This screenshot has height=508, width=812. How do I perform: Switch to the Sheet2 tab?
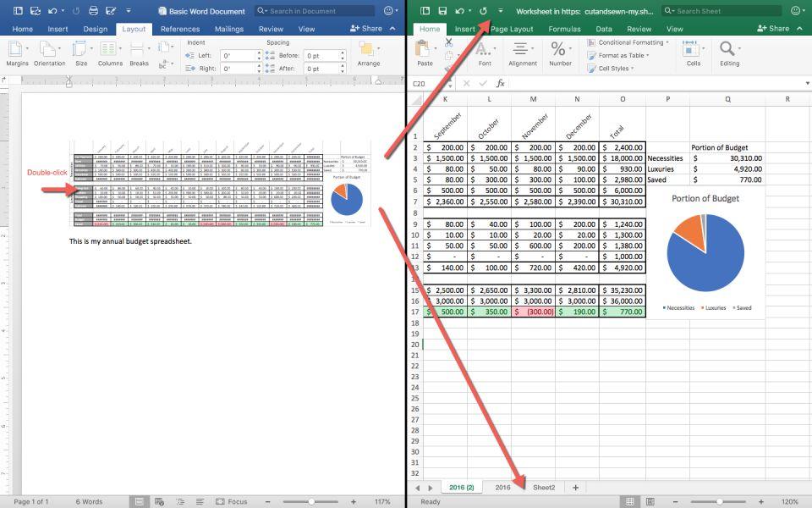click(x=543, y=487)
